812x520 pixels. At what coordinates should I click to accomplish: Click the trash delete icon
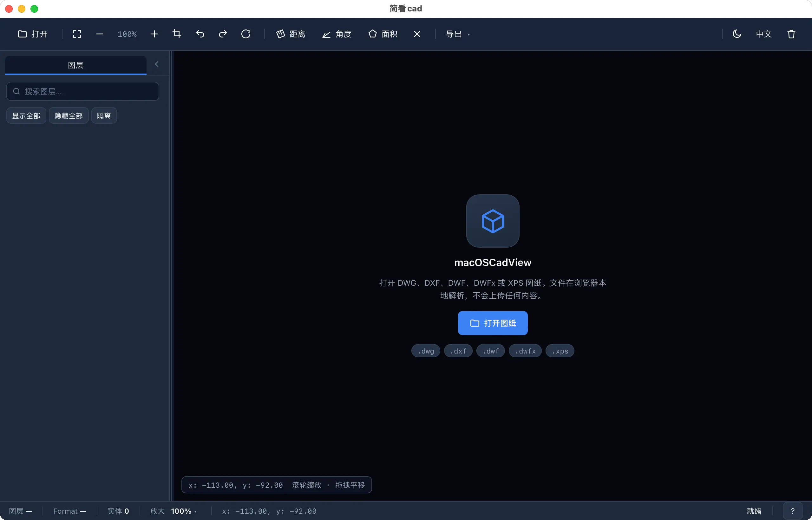[791, 34]
